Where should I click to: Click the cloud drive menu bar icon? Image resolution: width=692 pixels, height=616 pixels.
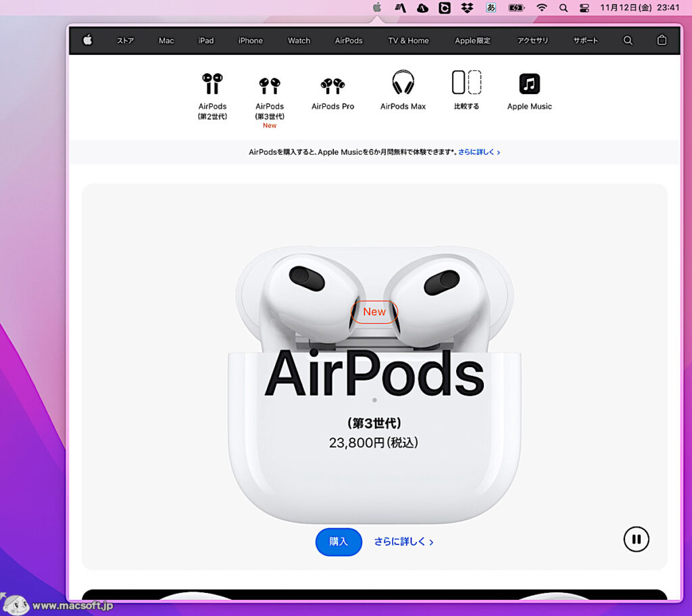tap(422, 8)
